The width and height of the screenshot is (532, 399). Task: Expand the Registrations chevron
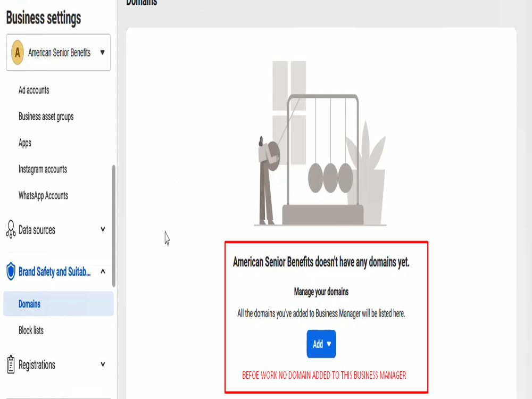[103, 364]
